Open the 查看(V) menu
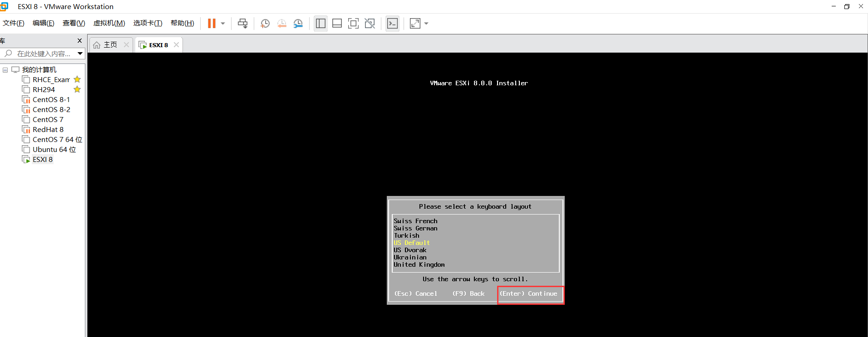 coord(74,23)
